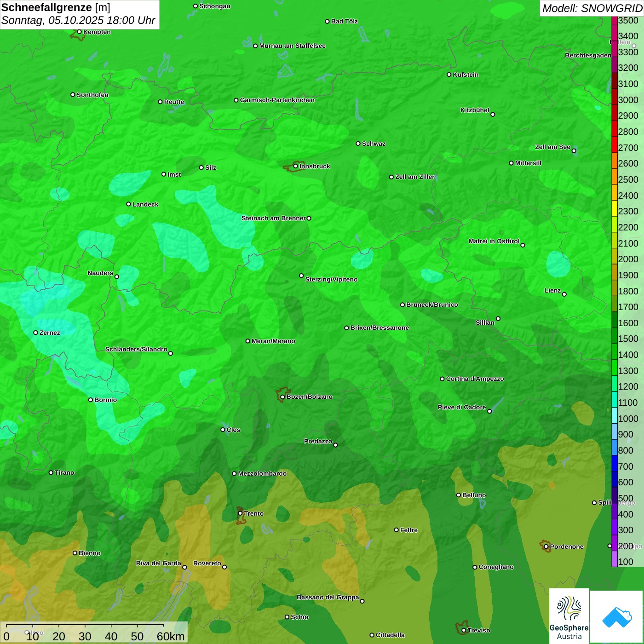The width and height of the screenshot is (644, 644).
Task: Select the Zell am See label
Action: (x=552, y=147)
